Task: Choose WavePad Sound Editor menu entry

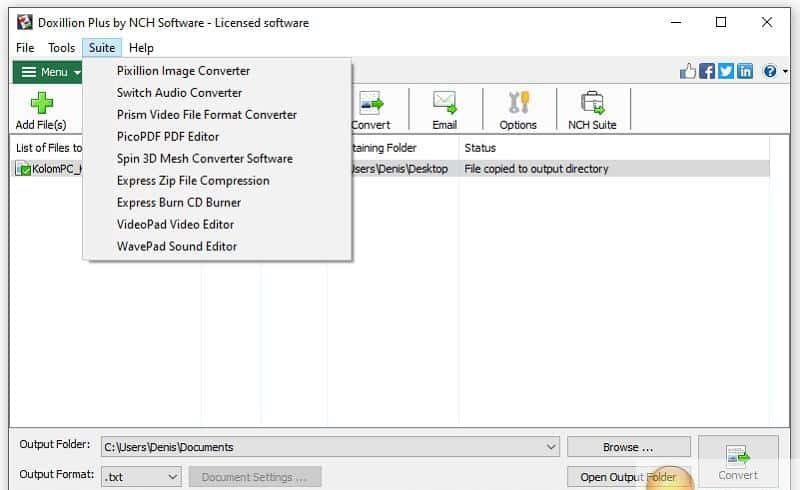Action: point(177,246)
